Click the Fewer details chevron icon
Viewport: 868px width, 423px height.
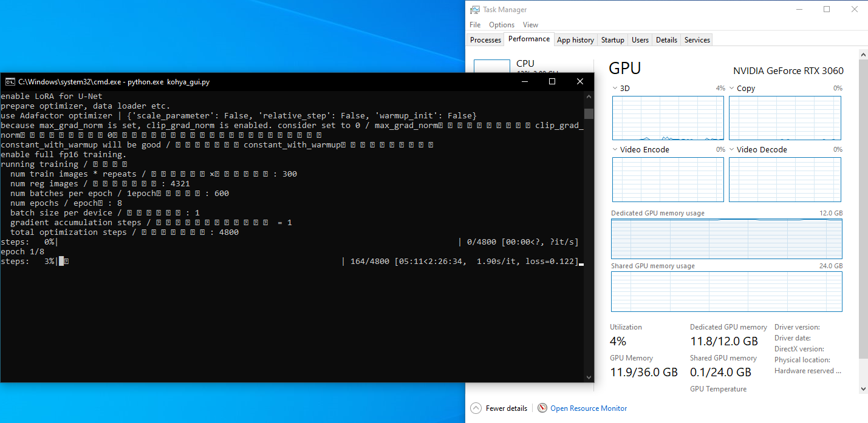[x=476, y=408]
